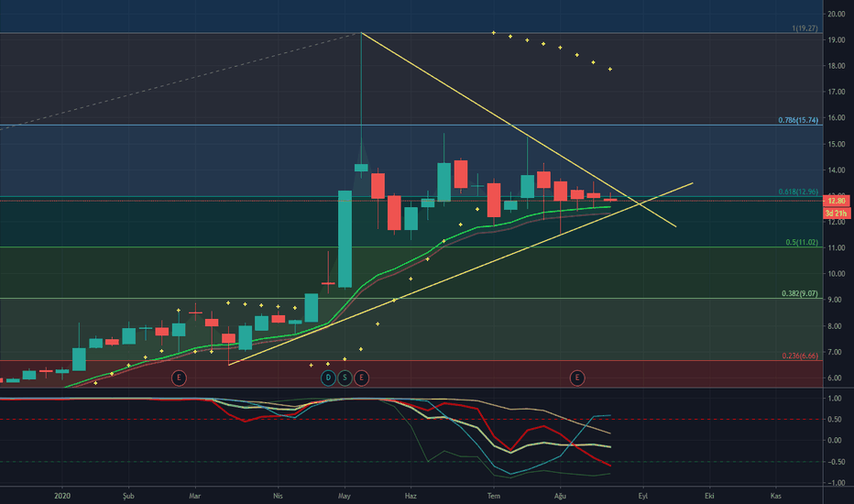Click the 14.00 price axis tick

(x=837, y=170)
